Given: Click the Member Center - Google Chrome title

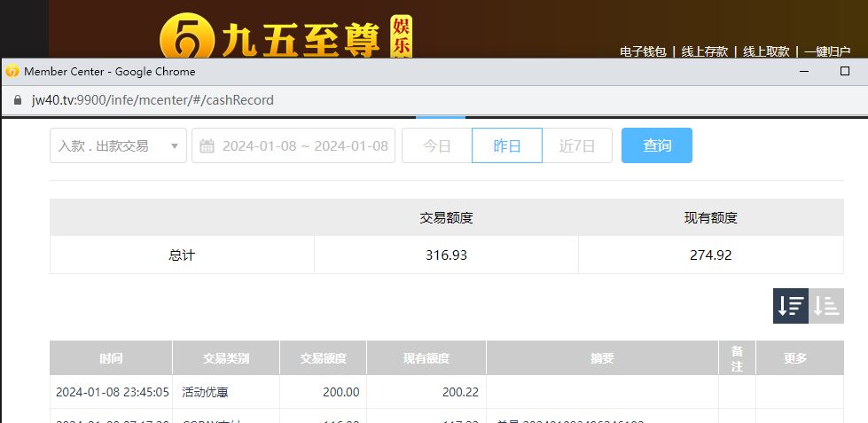Looking at the screenshot, I should point(110,72).
